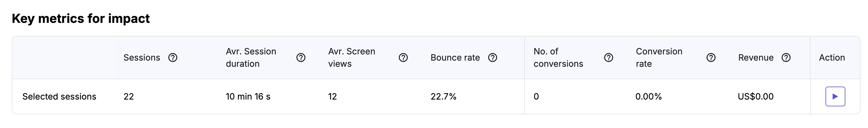
Task: Open the Avr. Session duration help tooltip icon
Action: coord(301,58)
